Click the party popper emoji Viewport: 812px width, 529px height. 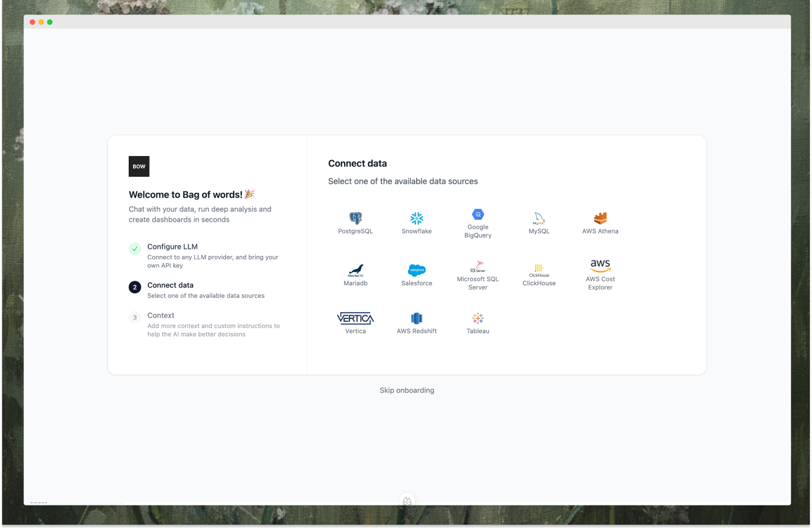(249, 194)
